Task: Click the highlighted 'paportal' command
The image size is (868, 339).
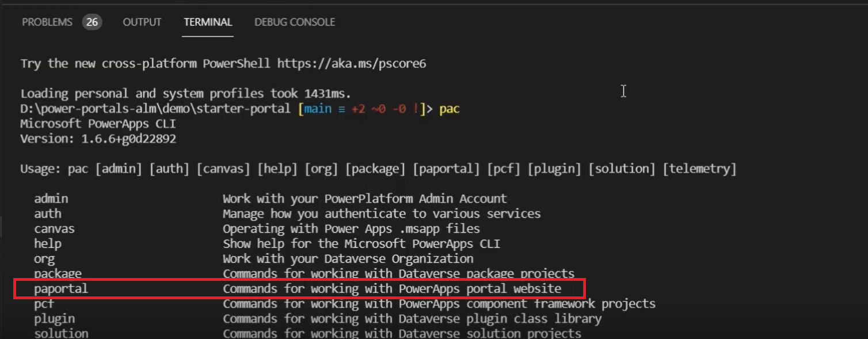Action: pyautogui.click(x=61, y=288)
